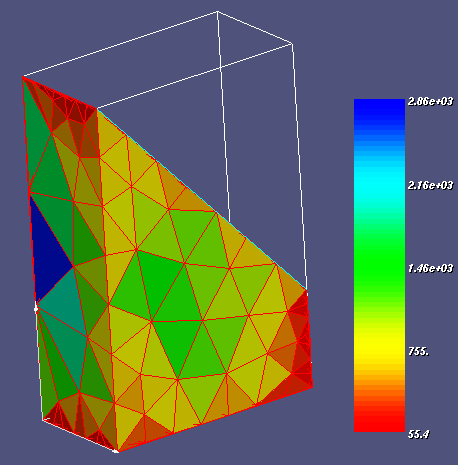458x465 pixels.
Task: Click the 2.86e+03 maximum legend label
Action: [x=430, y=101]
